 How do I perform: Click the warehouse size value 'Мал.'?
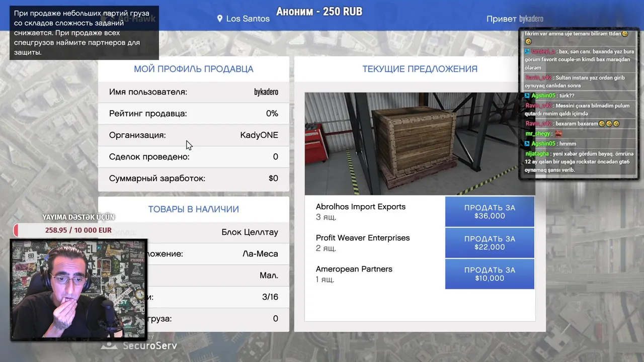click(269, 276)
